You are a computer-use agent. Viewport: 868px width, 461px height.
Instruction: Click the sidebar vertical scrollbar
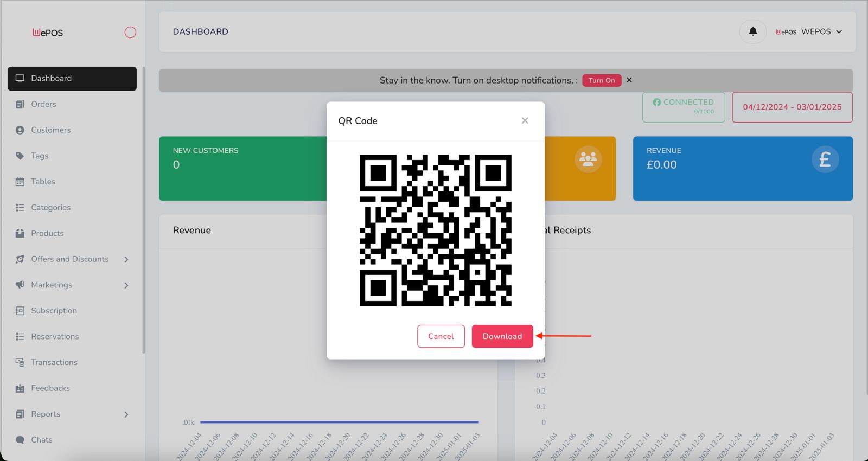tap(144, 210)
